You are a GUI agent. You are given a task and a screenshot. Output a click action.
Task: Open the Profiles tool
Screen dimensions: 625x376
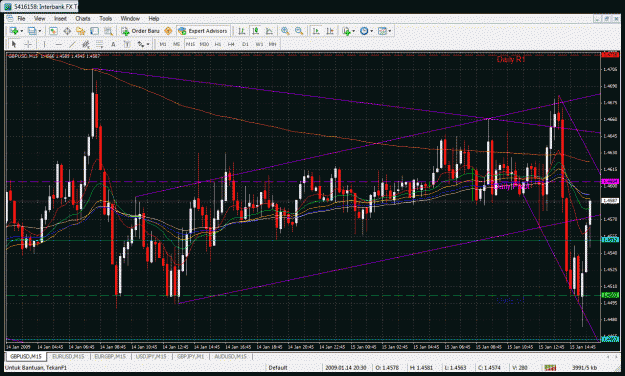pos(32,31)
